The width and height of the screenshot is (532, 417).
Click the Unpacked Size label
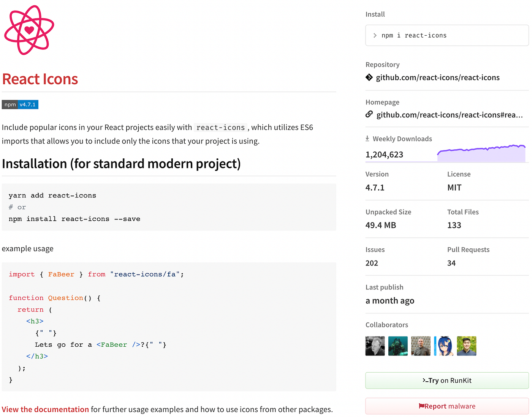coord(388,212)
